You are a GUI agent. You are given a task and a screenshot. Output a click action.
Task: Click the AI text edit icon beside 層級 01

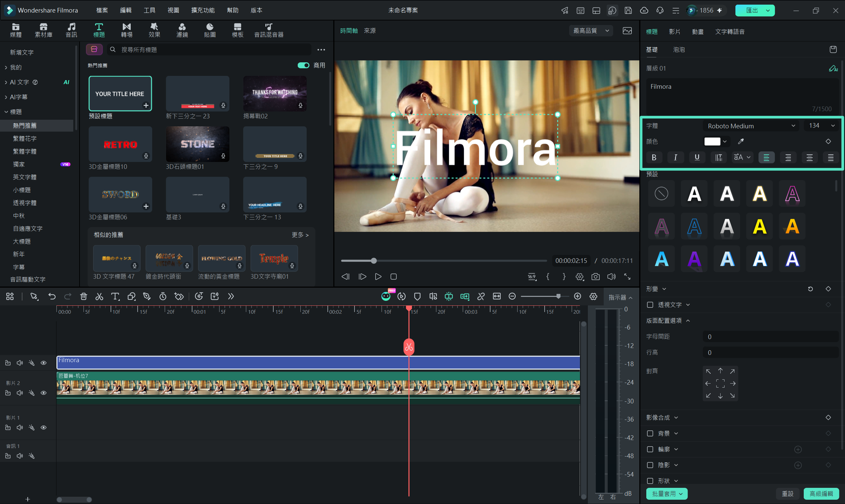pos(833,68)
